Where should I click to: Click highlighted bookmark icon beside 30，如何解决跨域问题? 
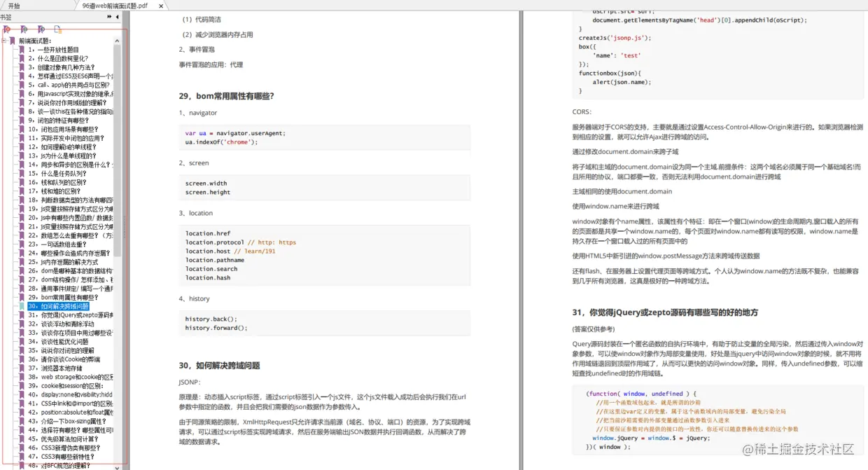click(22, 306)
